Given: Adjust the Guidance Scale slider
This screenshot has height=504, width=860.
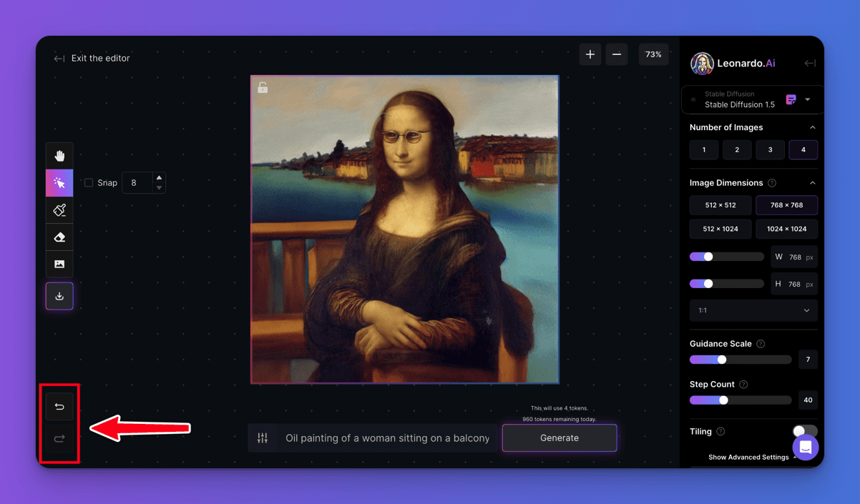Looking at the screenshot, I should click(741, 360).
